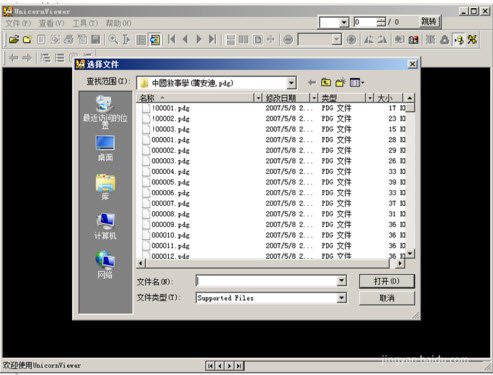Click the open file folder icon in toolbar
Image resolution: width=493 pixels, height=375 pixels.
[14, 40]
